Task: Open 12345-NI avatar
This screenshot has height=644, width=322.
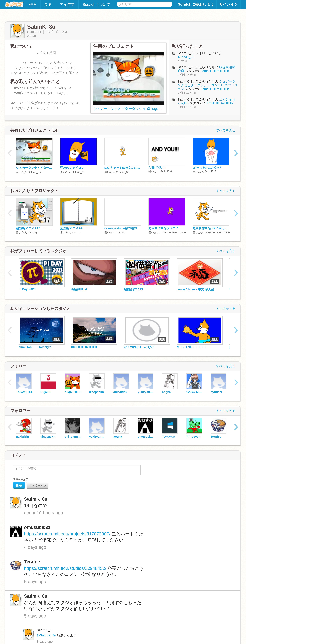Action: point(194,381)
